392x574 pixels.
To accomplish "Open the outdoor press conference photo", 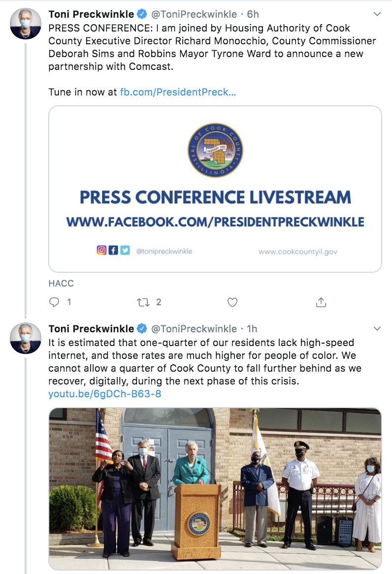I will click(215, 488).
